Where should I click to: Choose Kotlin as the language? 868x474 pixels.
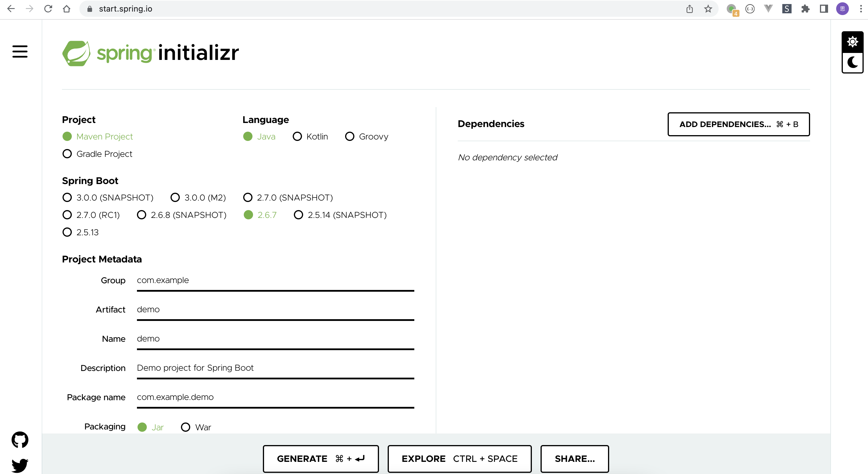[x=310, y=136]
